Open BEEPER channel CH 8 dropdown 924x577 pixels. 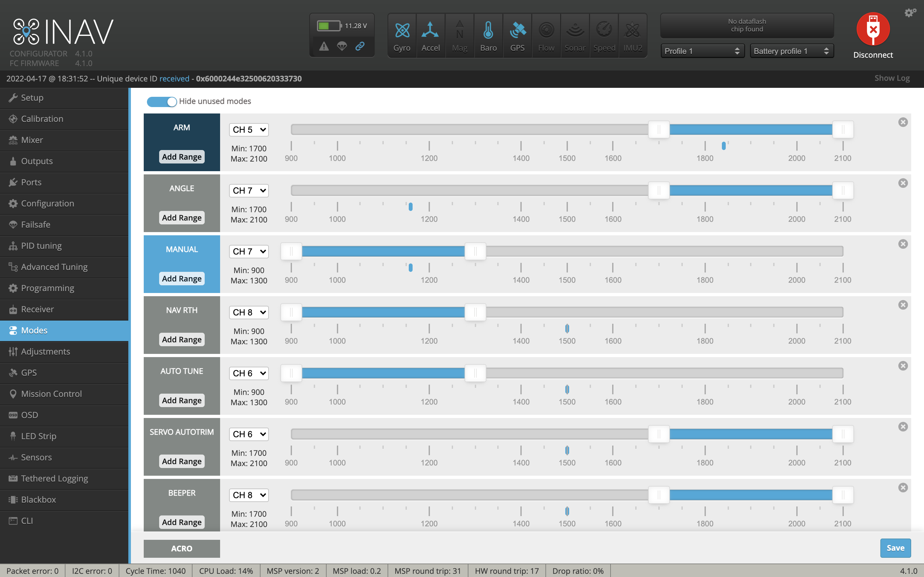tap(249, 495)
